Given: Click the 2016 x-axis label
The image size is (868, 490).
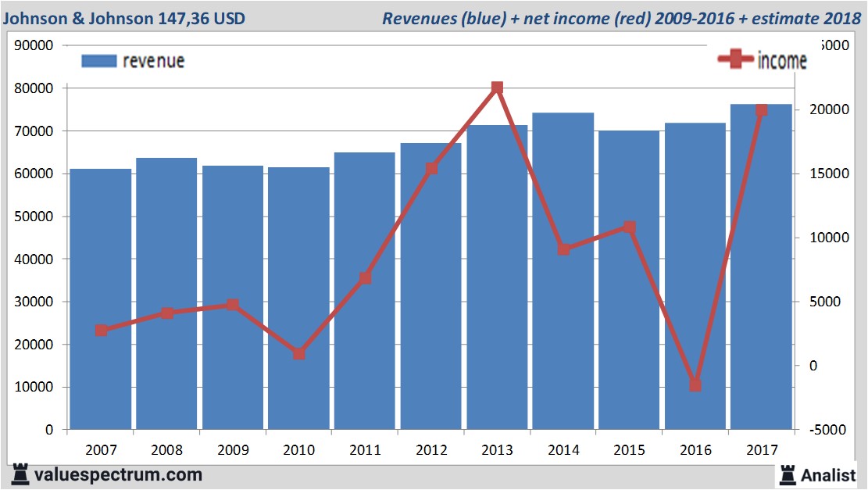Looking at the screenshot, I should [x=695, y=449].
